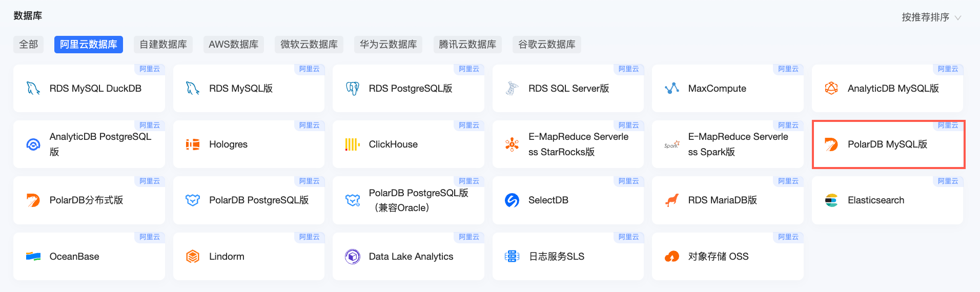Open the 腾讯云数据库 tab

[467, 45]
